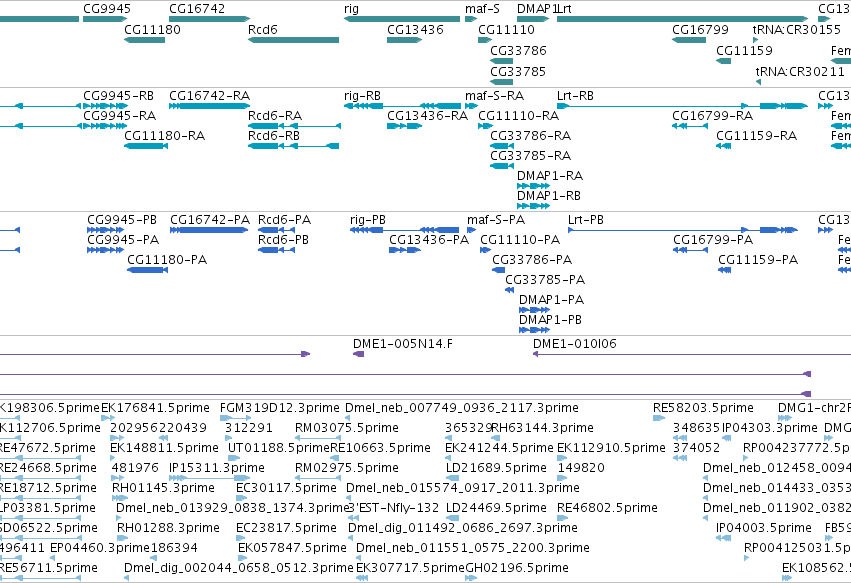Viewport: 851px width, 583px height.
Task: Click protein CG13436-PA
Action: (429, 240)
